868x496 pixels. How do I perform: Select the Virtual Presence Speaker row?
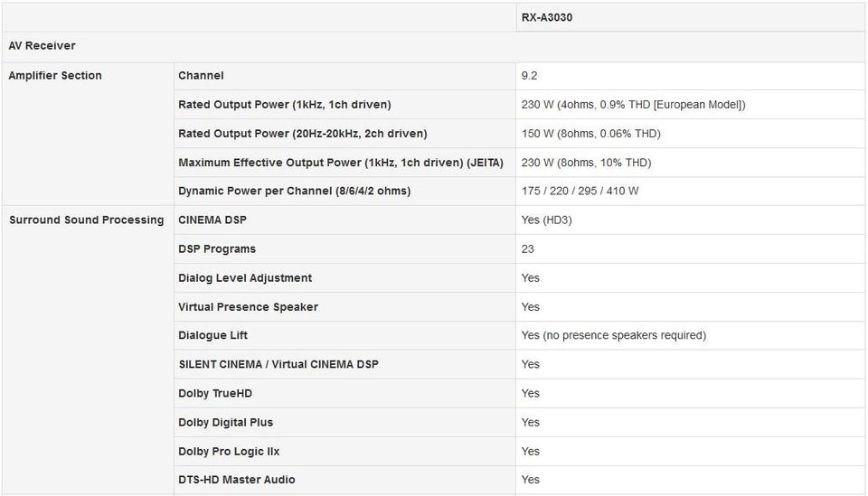(248, 307)
